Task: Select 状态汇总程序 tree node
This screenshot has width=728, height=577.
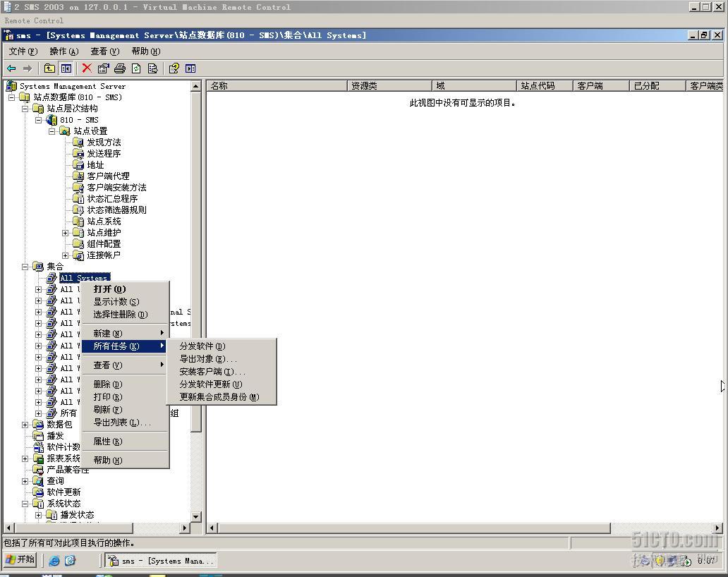Action: [112, 199]
